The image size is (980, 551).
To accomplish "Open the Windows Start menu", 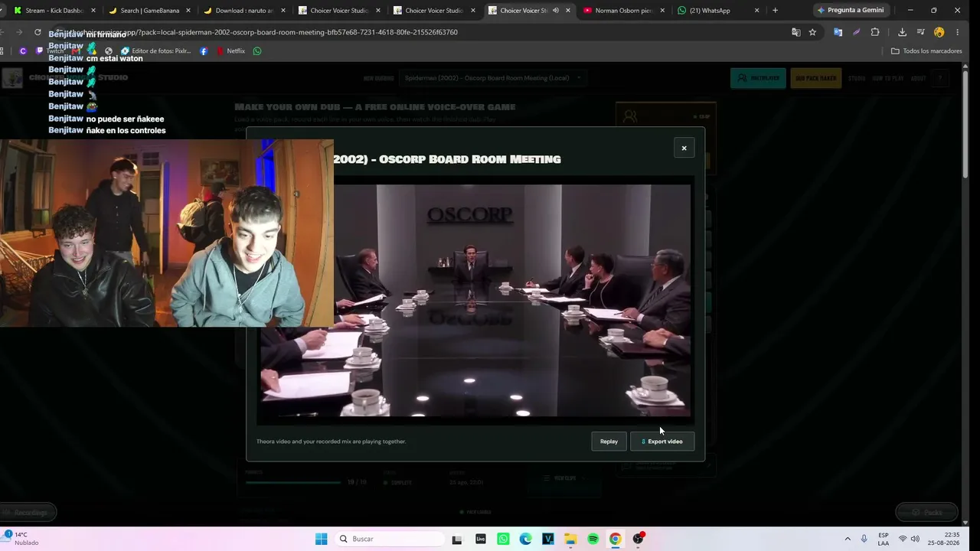I will [x=321, y=539].
